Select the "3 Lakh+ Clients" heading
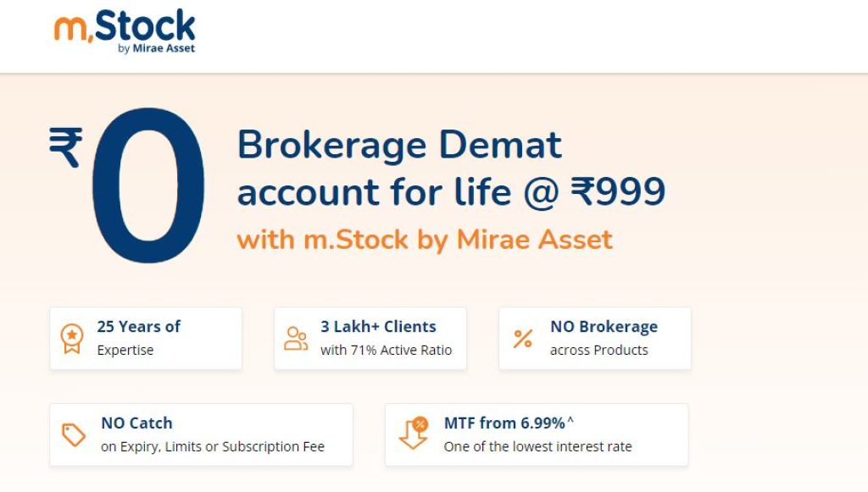This screenshot has width=868, height=492. (x=378, y=327)
